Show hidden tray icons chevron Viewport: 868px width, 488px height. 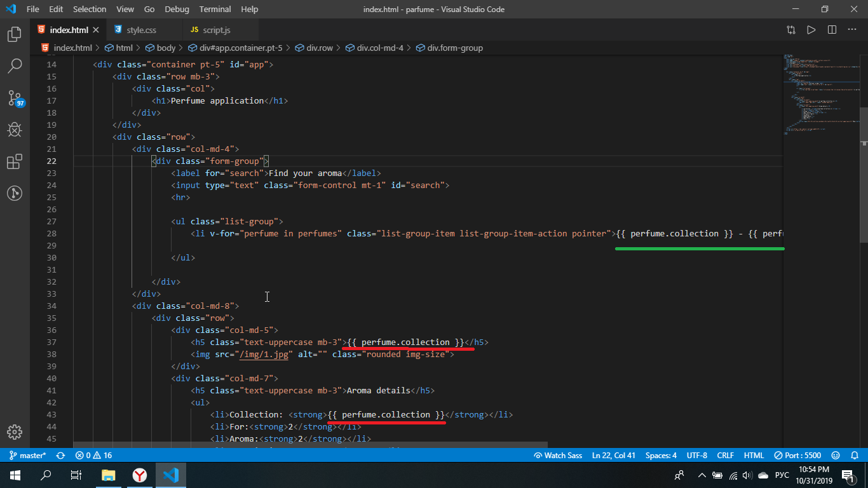(x=702, y=475)
